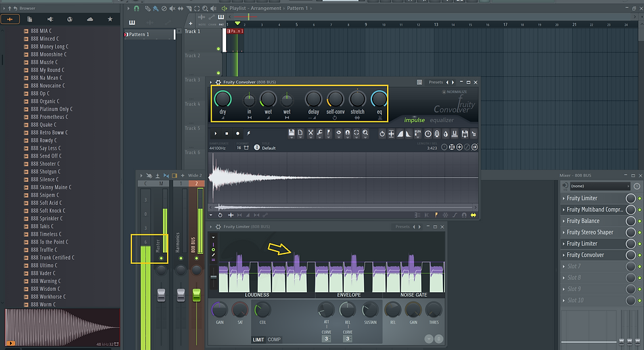Expand Fruity Balance slot options arrow
Screen dimensions: 644x350
564,221
